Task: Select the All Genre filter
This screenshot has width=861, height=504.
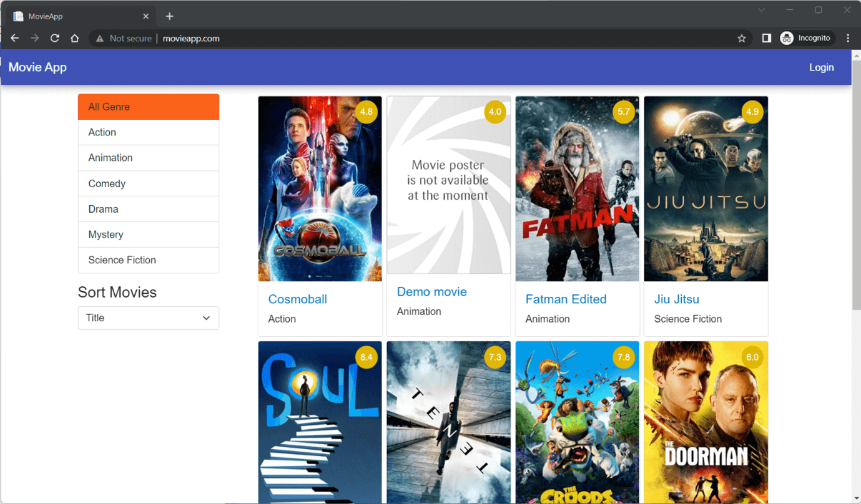Action: [149, 107]
